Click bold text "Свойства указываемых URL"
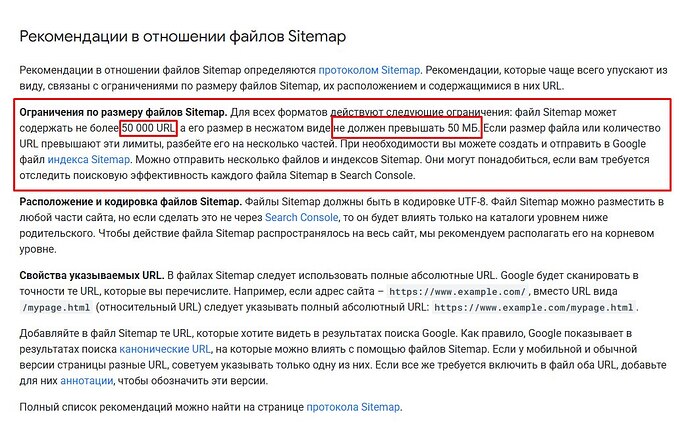The width and height of the screenshot is (690, 435). click(91, 275)
